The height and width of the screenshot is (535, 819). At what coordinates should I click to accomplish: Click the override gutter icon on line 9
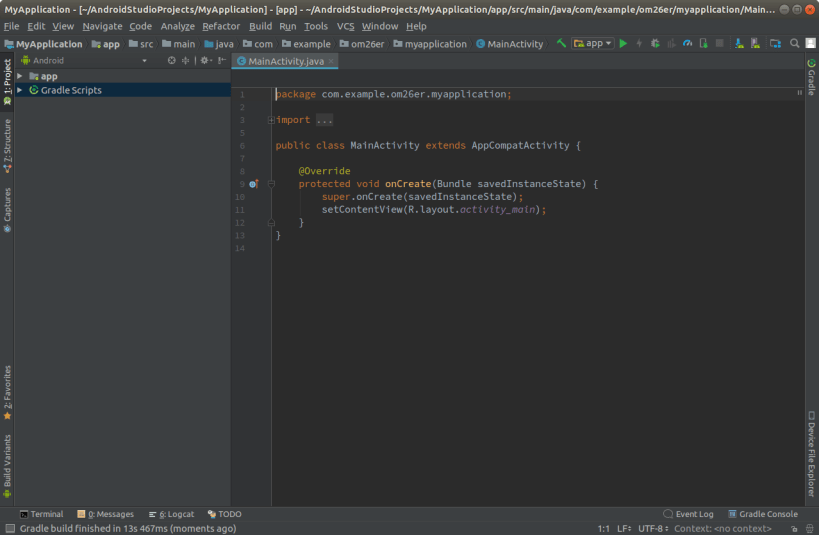coord(253,184)
